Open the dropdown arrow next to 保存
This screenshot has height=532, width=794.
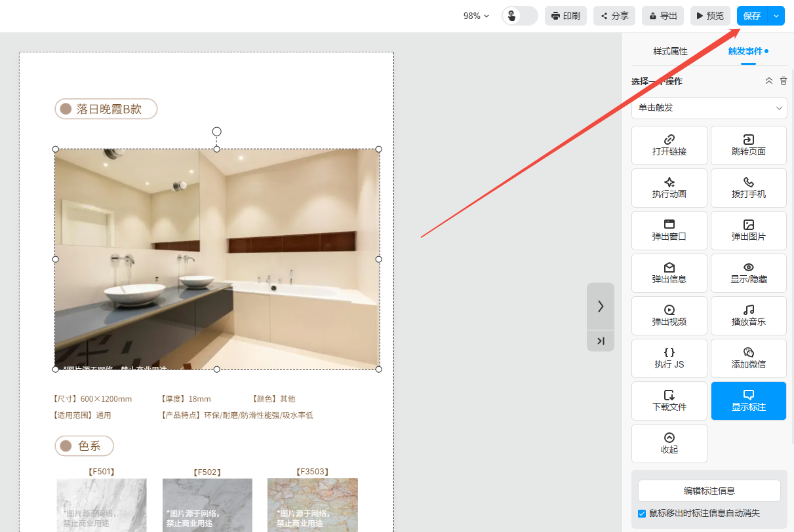coord(776,16)
